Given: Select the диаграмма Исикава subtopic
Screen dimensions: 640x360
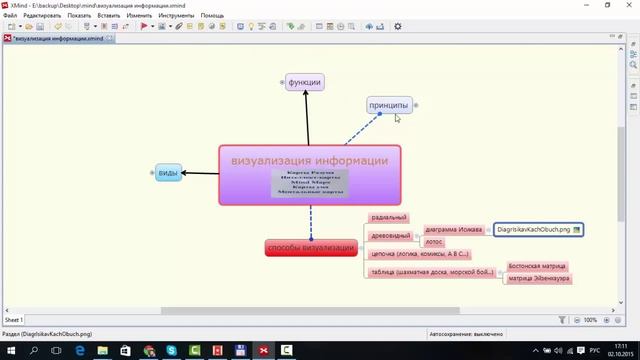Looking at the screenshot, I should [453, 230].
